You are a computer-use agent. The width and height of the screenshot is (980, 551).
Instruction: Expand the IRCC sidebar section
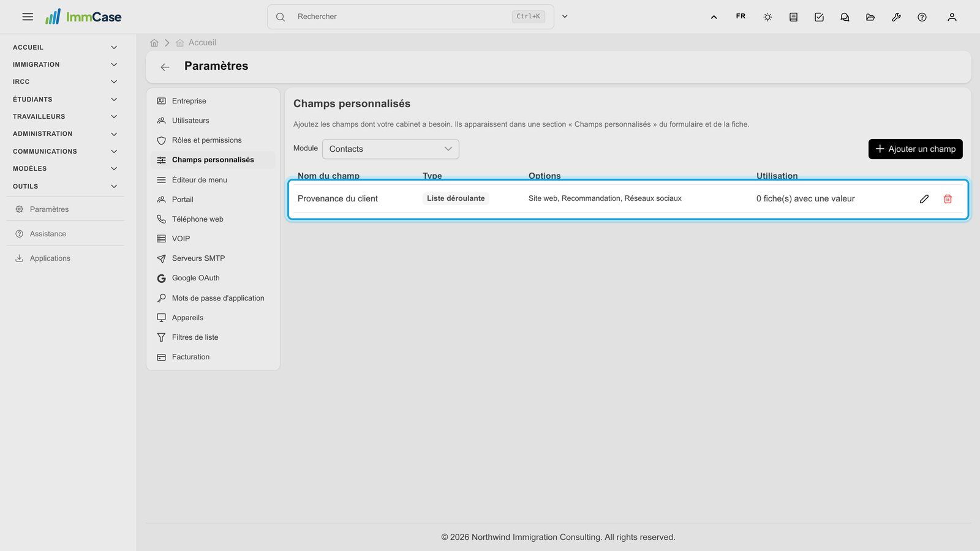point(64,81)
